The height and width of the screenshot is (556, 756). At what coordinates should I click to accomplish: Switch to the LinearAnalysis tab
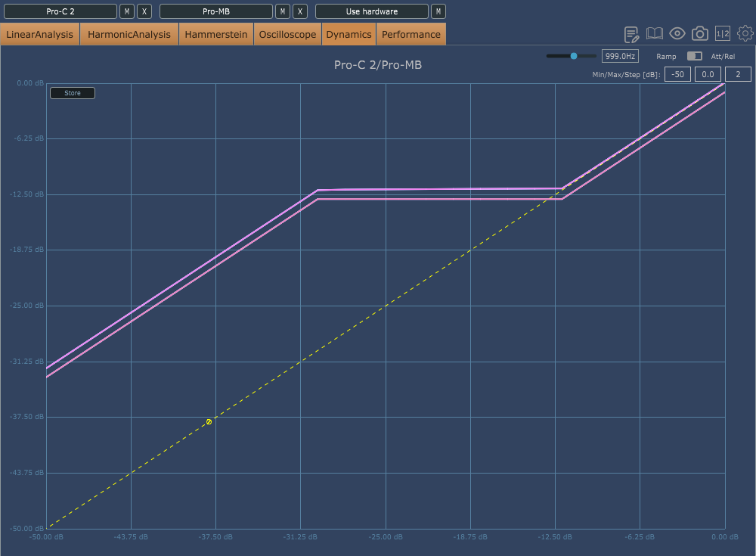point(39,34)
